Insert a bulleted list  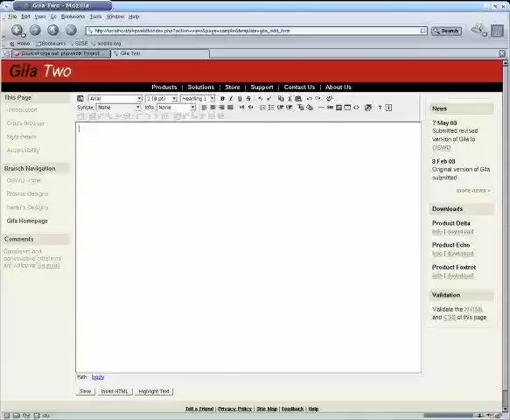pyautogui.click(x=271, y=108)
